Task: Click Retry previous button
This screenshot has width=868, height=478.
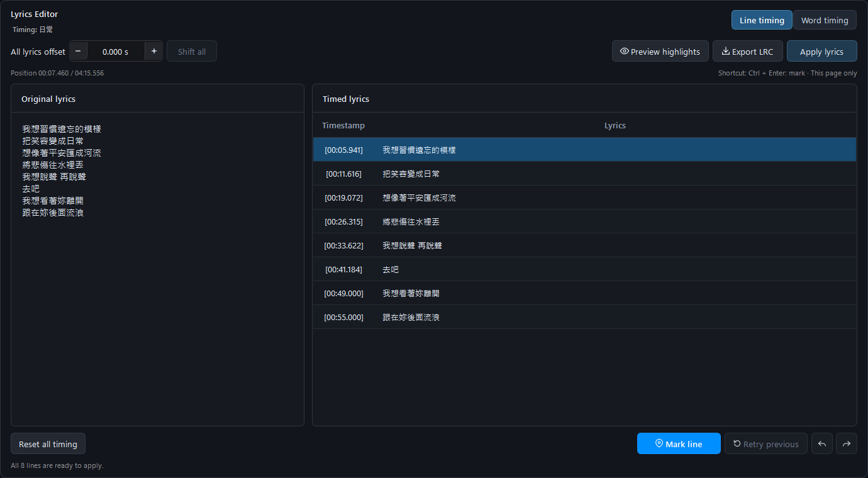Action: pos(766,443)
